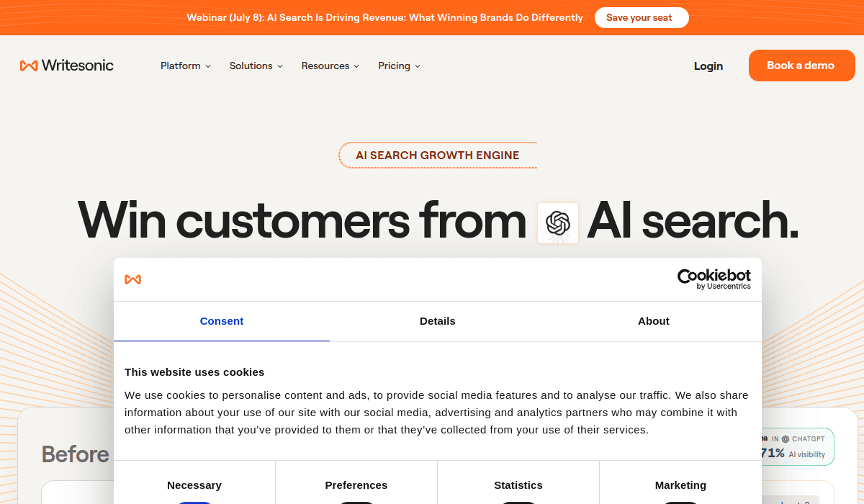
Task: Click the ChatGPT icon in the headline
Action: tap(558, 223)
